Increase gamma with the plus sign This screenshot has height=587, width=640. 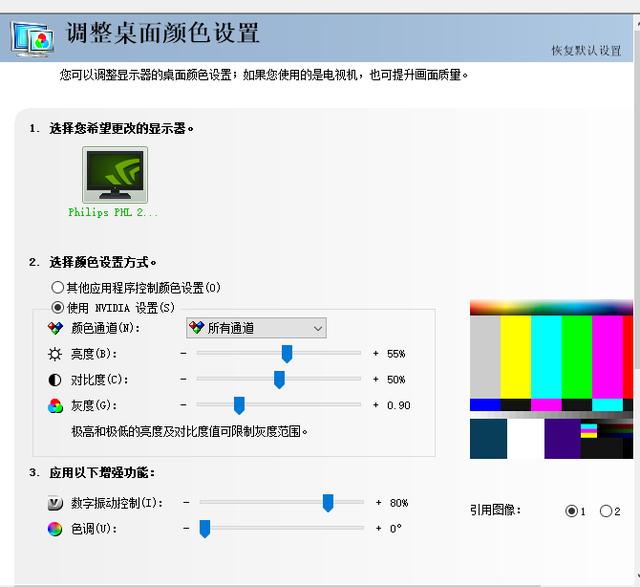click(x=376, y=405)
